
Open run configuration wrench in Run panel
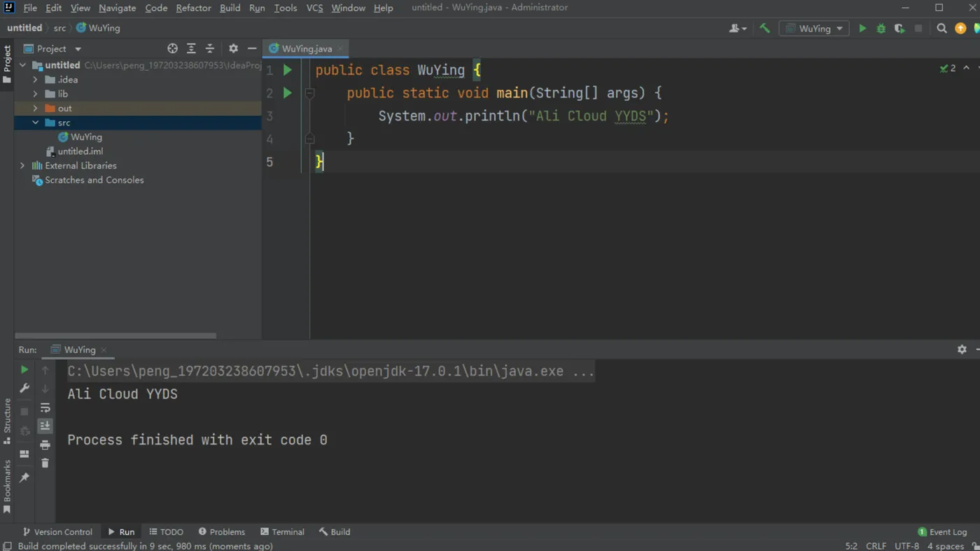click(x=24, y=388)
